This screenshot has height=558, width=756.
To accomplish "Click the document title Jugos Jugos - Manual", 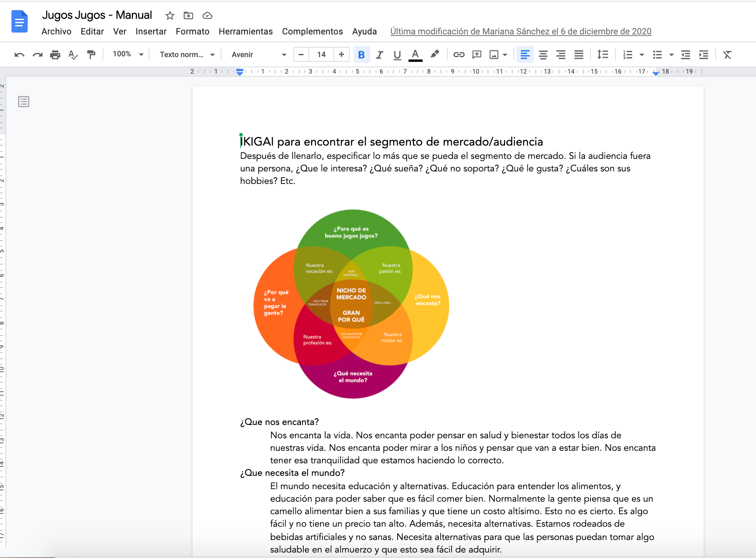I will [97, 15].
